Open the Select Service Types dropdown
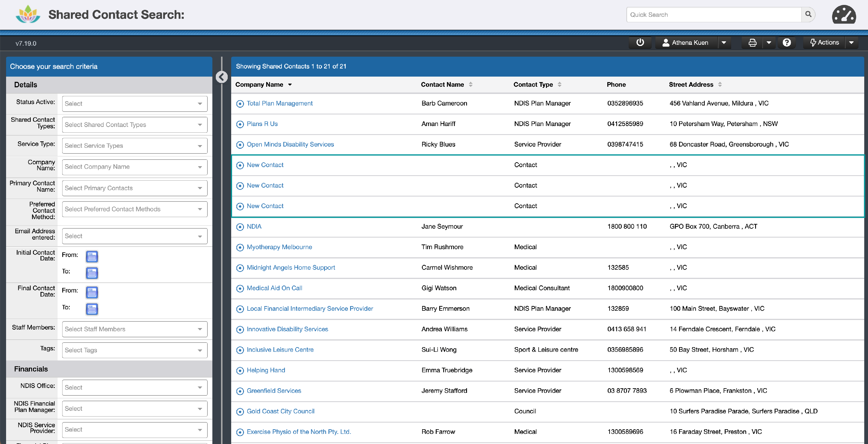 click(134, 145)
